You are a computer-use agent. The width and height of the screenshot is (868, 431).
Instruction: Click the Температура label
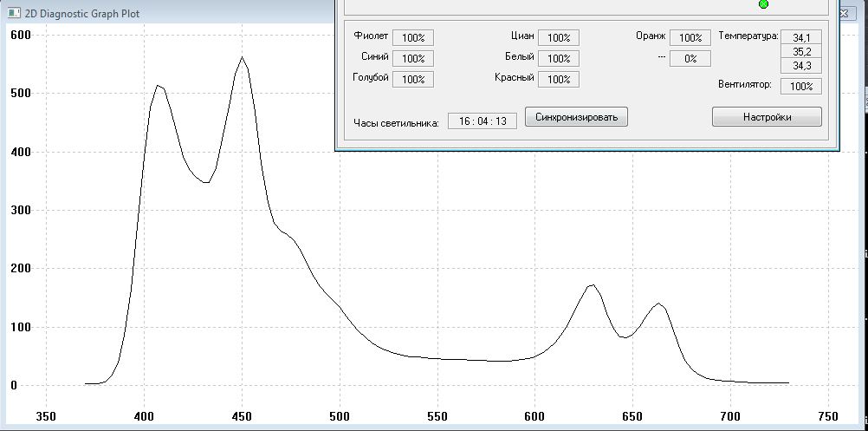(x=748, y=36)
